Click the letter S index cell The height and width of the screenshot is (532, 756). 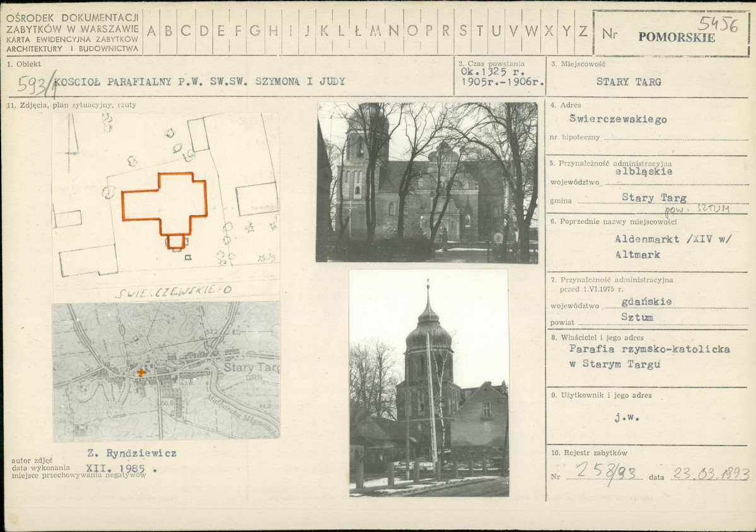tap(463, 32)
